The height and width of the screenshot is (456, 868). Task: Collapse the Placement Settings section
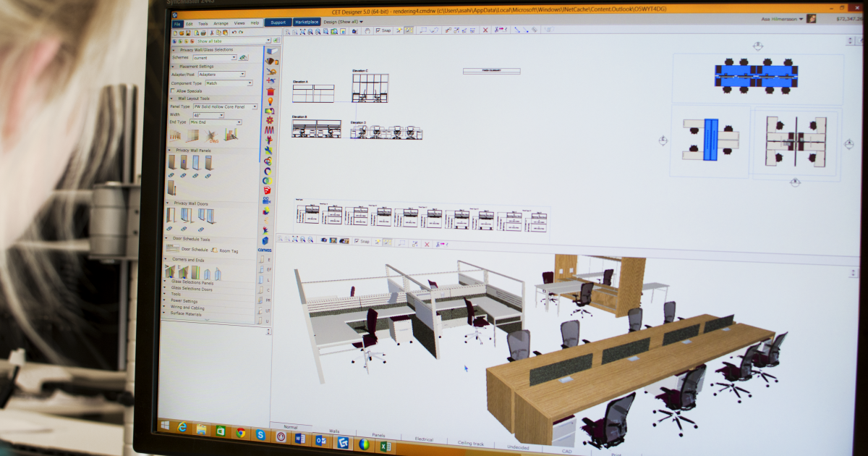[173, 67]
